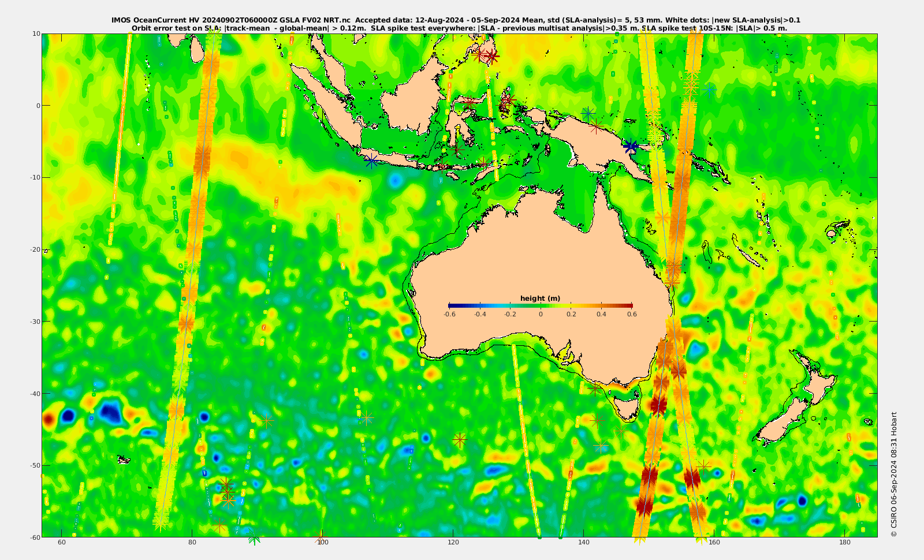Click the bold dark blue asterisk on New Guinea's southeast coast
Viewport: 924px width, 560px height.
[x=631, y=147]
